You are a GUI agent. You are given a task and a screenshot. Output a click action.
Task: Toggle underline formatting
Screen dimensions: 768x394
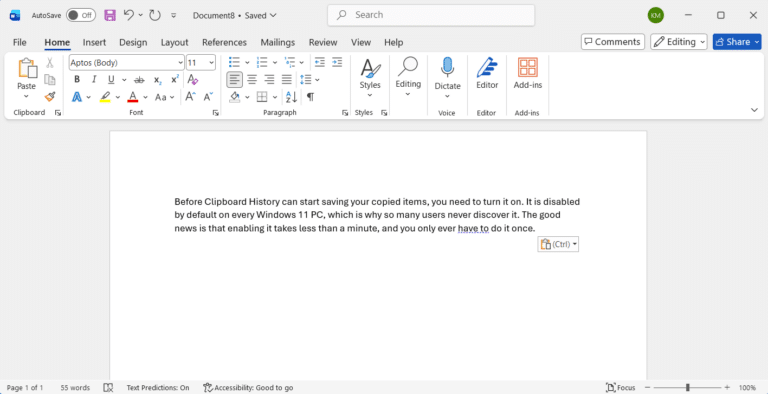(x=111, y=80)
